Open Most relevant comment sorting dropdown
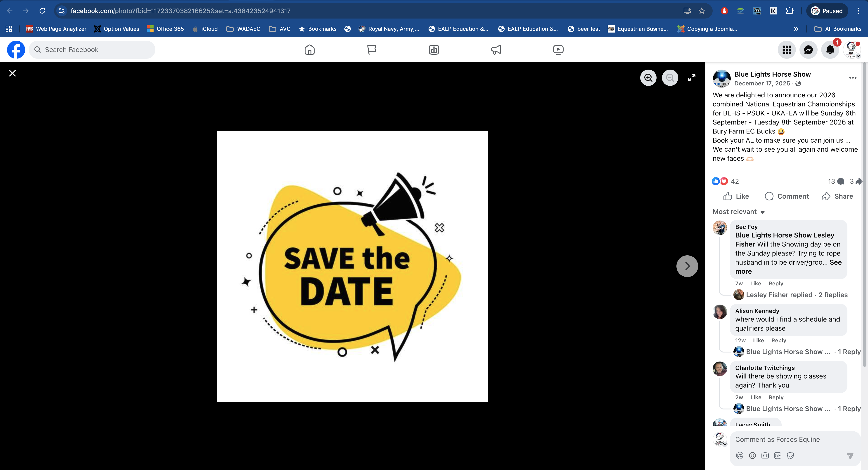Viewport: 868px width, 470px height. (x=738, y=212)
